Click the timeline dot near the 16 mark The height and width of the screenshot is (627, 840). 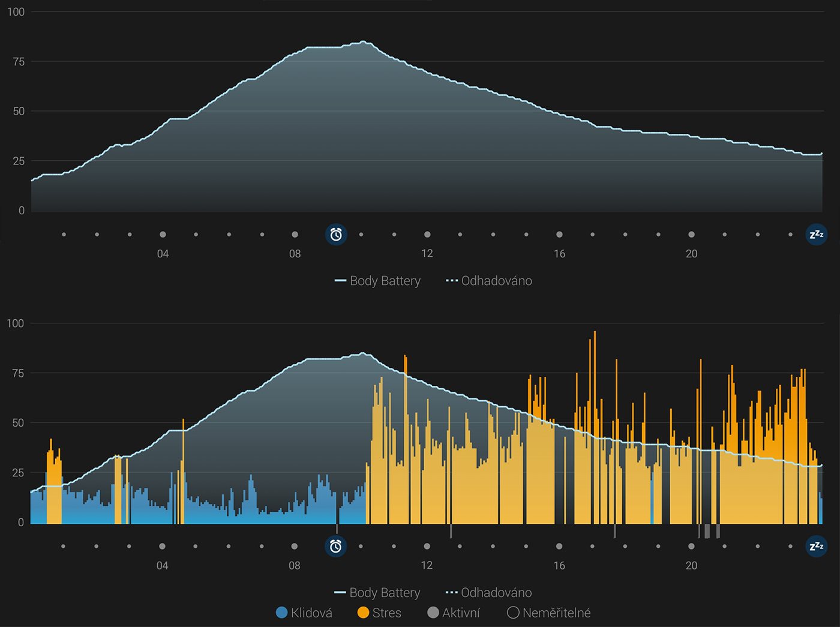(x=560, y=235)
